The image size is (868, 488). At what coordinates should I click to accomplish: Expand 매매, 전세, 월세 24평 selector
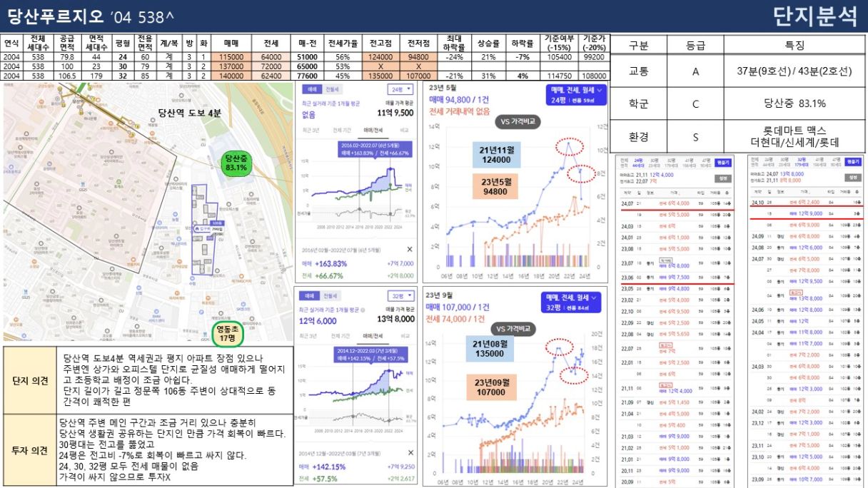[576, 96]
